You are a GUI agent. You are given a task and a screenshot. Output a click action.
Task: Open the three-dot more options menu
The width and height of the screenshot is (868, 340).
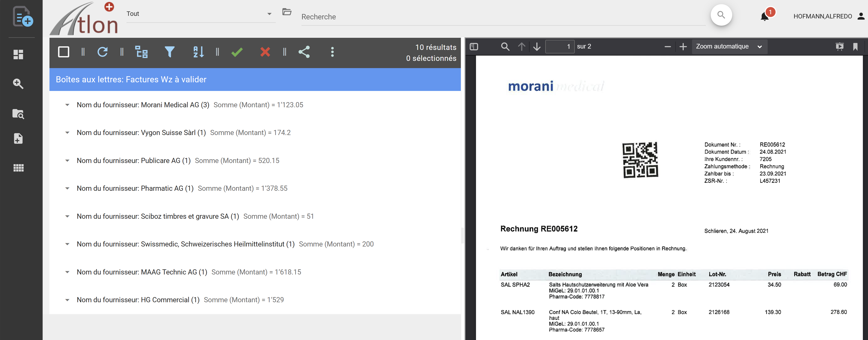click(332, 52)
